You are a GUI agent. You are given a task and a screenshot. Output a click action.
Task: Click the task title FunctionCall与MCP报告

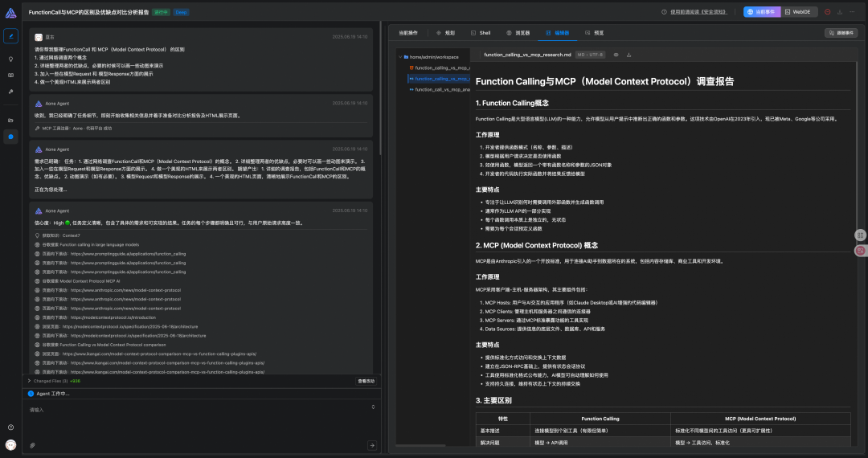[88, 12]
